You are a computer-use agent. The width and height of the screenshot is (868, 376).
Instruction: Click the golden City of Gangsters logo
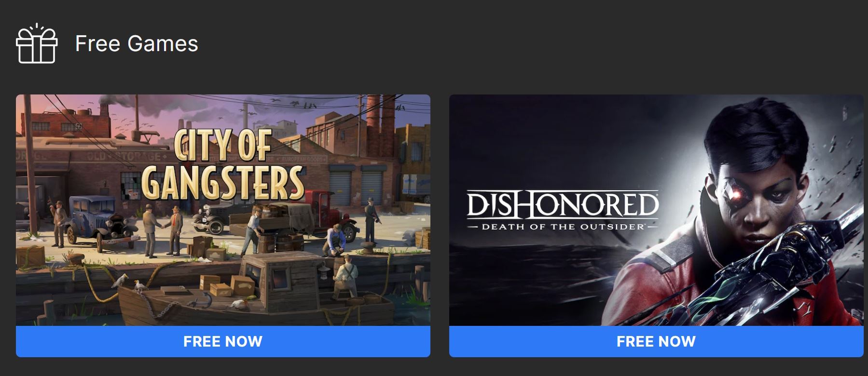(223, 165)
